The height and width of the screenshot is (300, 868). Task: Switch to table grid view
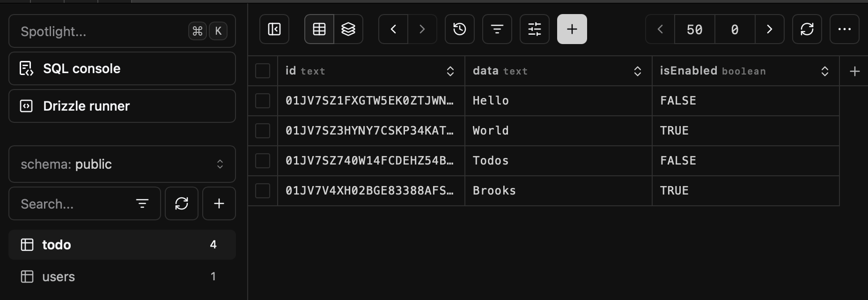point(319,29)
